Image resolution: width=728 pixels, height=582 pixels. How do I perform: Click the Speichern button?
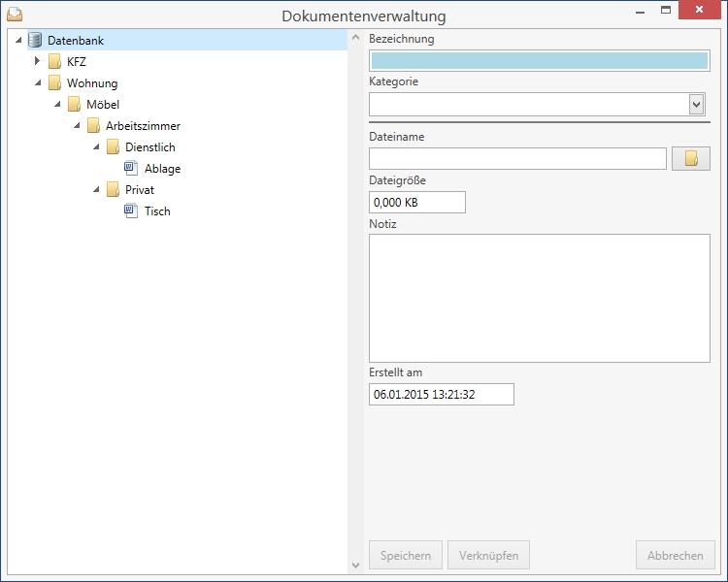pyautogui.click(x=406, y=555)
